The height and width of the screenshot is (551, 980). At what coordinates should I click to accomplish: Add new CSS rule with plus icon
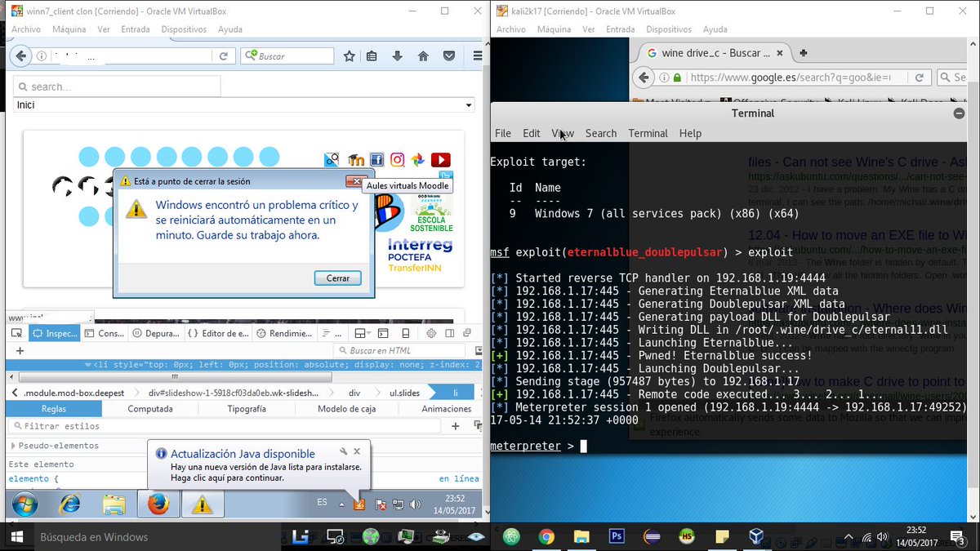pos(456,426)
